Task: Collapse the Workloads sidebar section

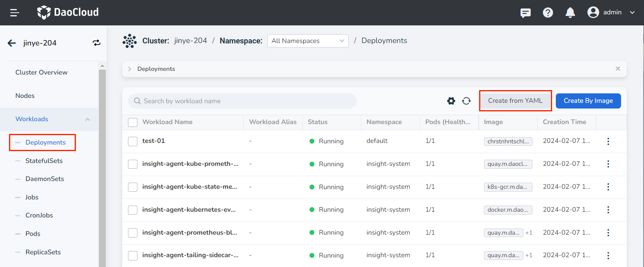Action: [87, 119]
